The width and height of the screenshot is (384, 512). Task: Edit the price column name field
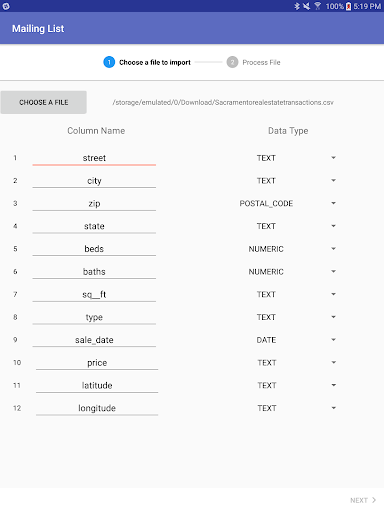[97, 363]
